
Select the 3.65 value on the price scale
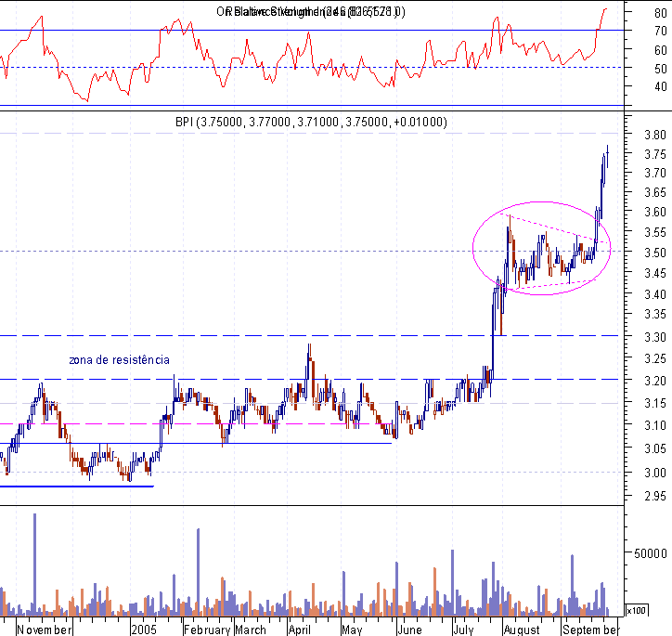[655, 192]
